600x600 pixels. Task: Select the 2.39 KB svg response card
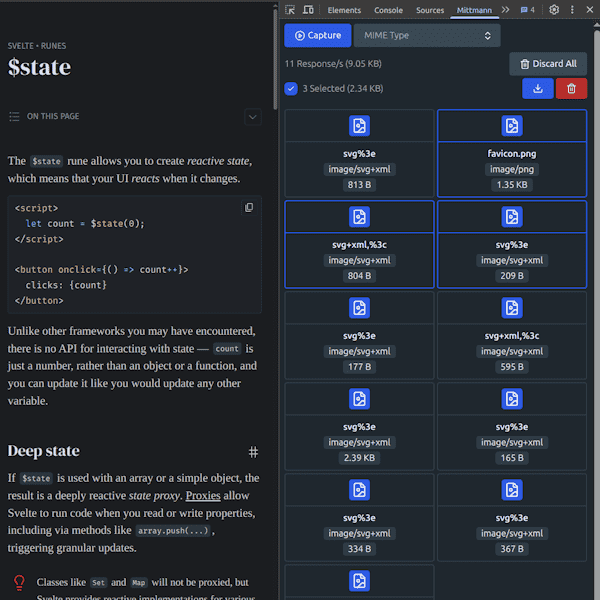(x=359, y=427)
